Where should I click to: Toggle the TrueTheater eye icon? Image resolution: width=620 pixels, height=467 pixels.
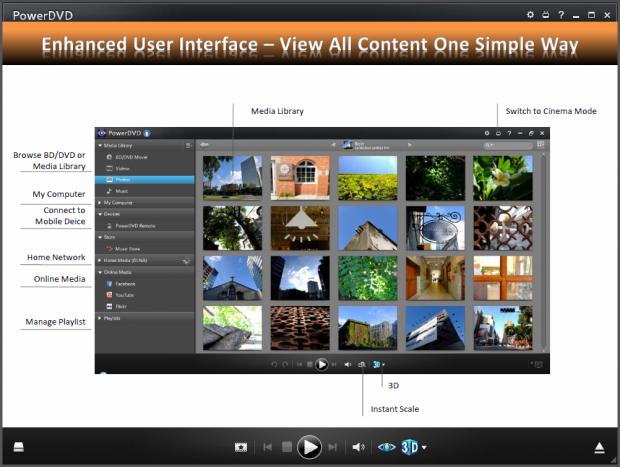click(386, 447)
